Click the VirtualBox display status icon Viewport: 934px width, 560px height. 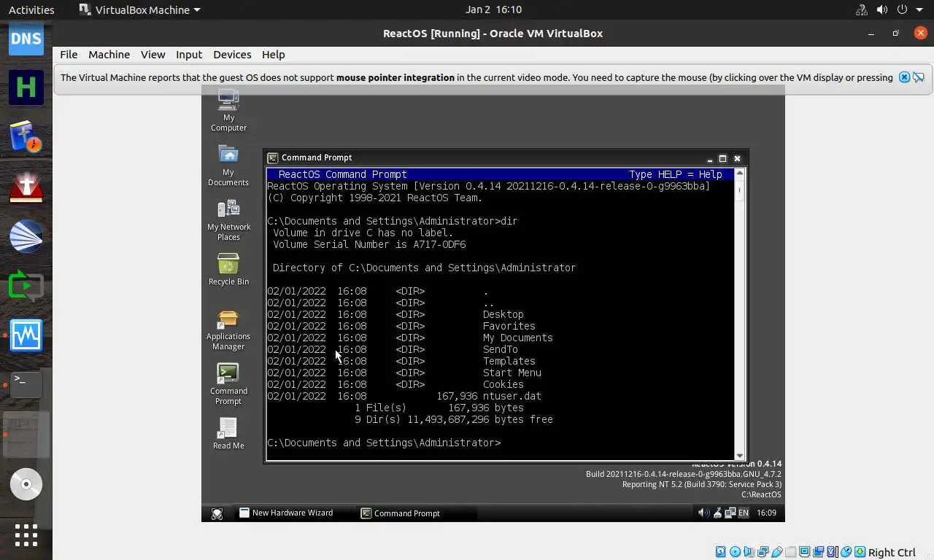point(805,552)
